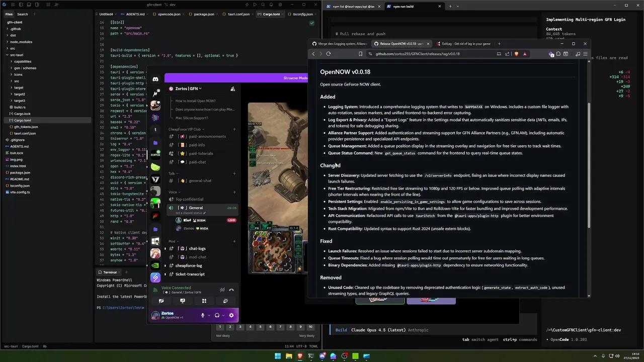Select rating 1 on likelihood scale

220,327
